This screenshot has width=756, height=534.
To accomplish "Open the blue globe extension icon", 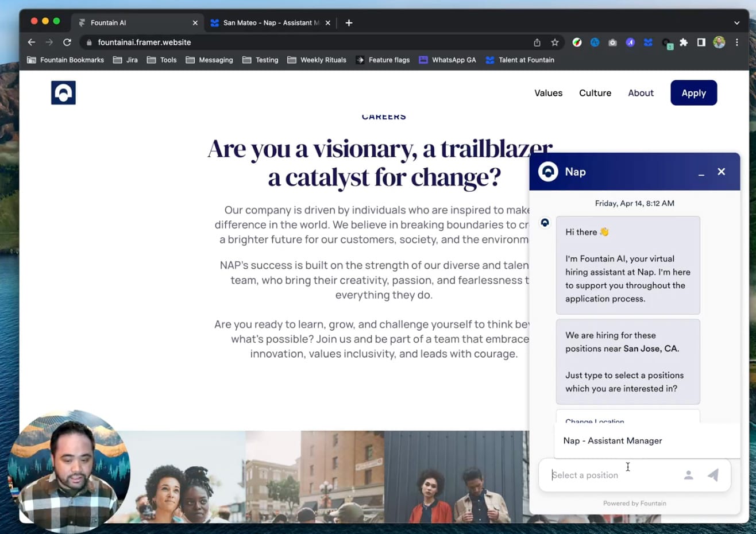I will [595, 42].
